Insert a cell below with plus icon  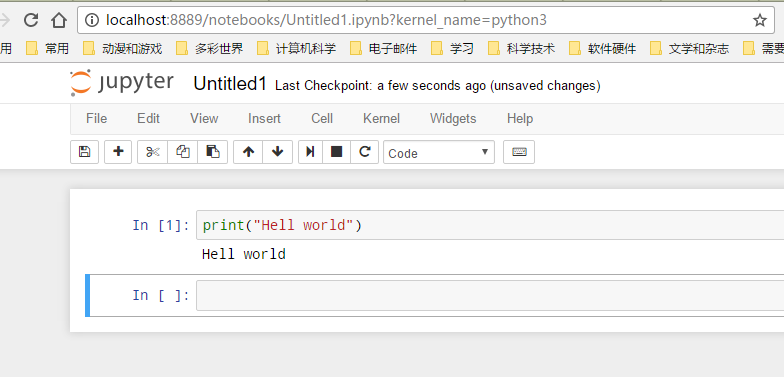pos(118,152)
